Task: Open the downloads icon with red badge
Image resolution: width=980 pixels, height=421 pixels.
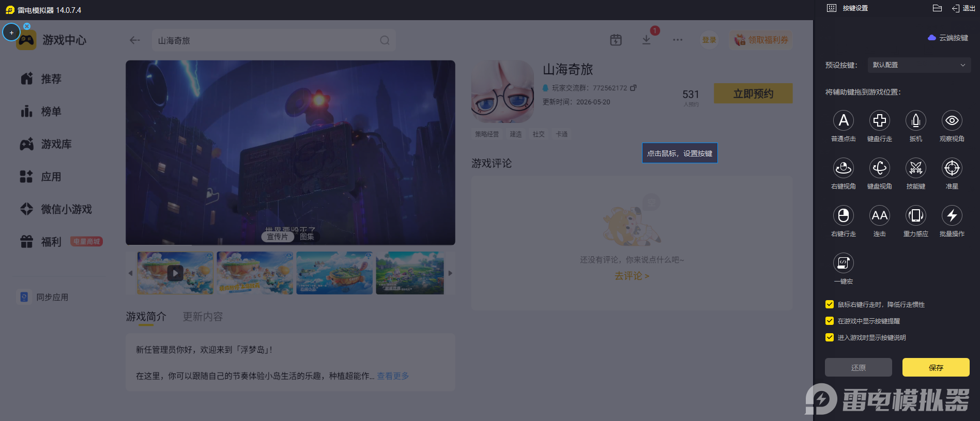Action: point(647,40)
